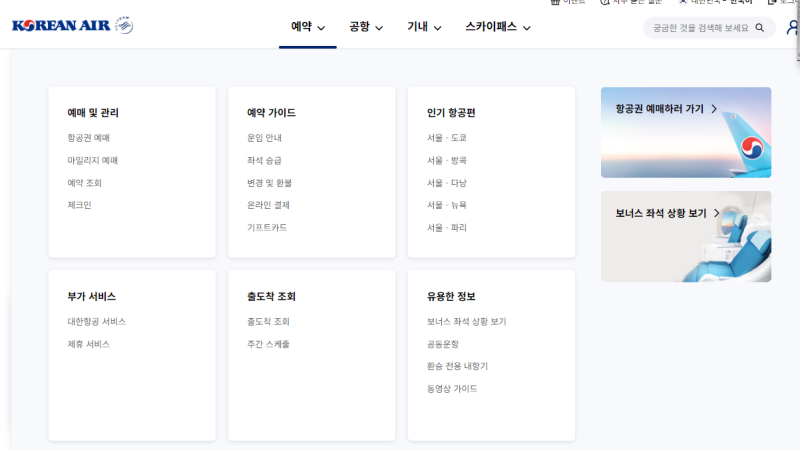Select the 서울 - 다낭 popular flight
800x450 pixels.
pyautogui.click(x=447, y=183)
